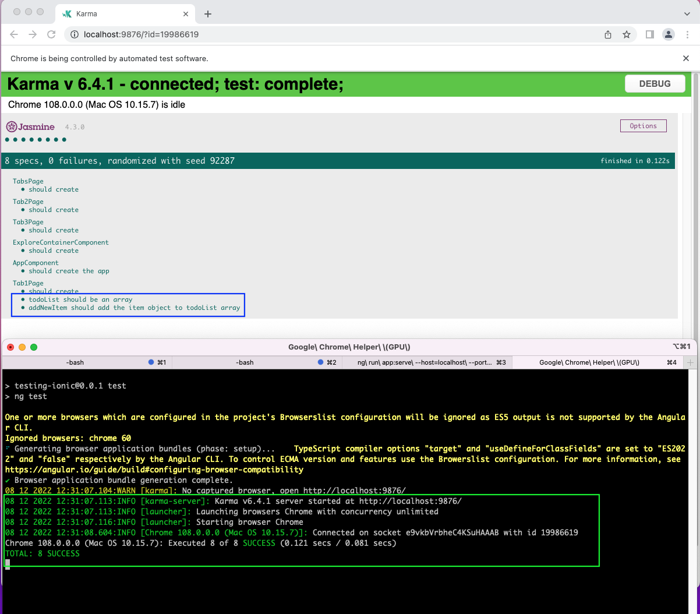Viewport: 700px width, 614px height.
Task: Select the Karma browser tab
Action: (126, 13)
